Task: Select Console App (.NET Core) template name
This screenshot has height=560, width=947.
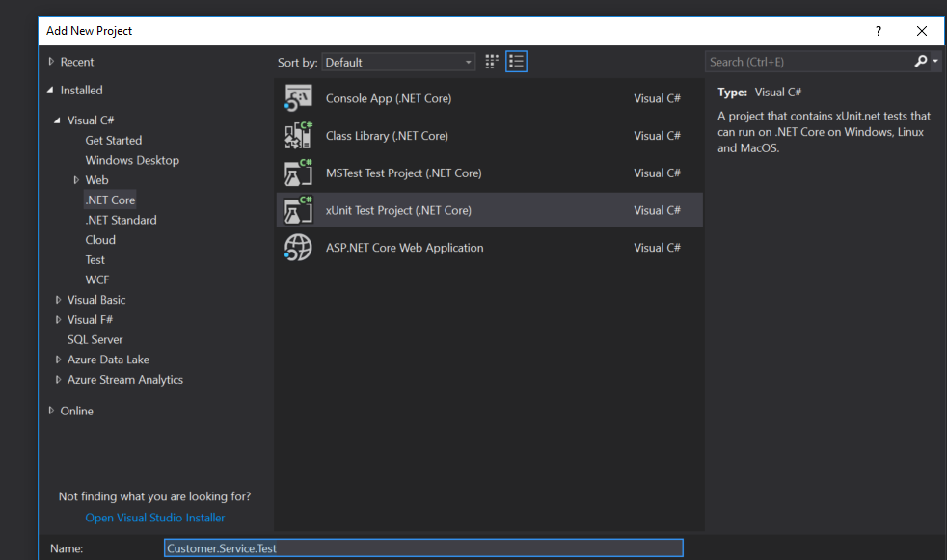Action: point(389,98)
